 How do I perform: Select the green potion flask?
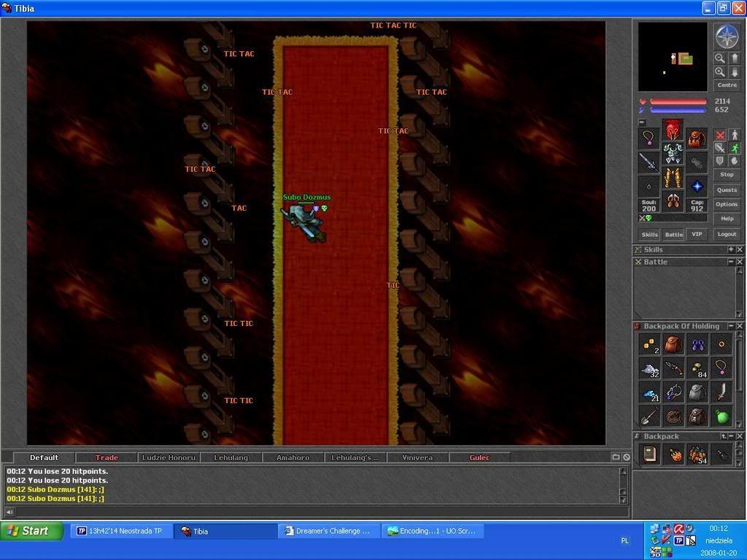pos(721,416)
